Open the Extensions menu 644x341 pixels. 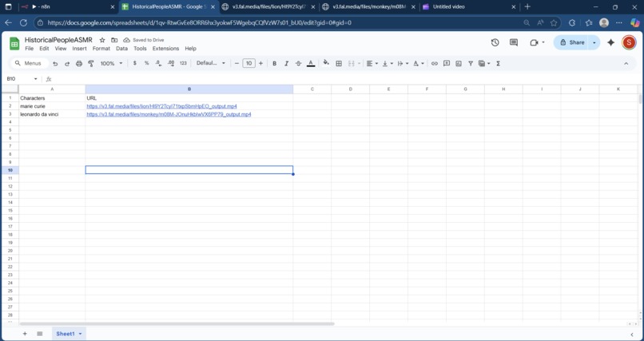[165, 49]
